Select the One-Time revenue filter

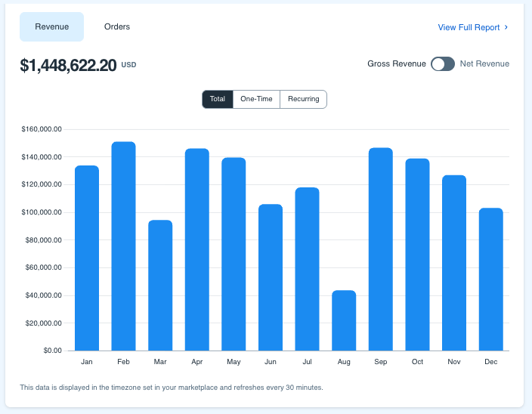click(256, 99)
